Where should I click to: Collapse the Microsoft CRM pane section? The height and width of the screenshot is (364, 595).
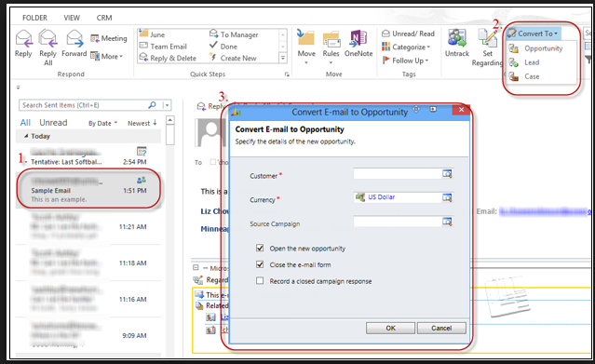[196, 267]
